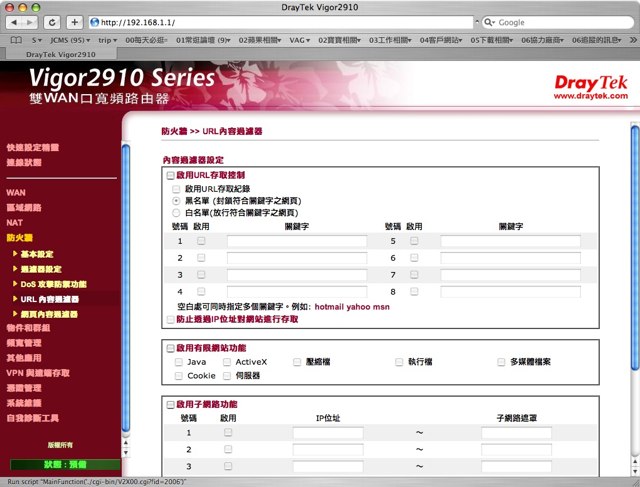Screen dimensions: 640x487
Task: Open NAT menu in sidebar
Action: 14,223
